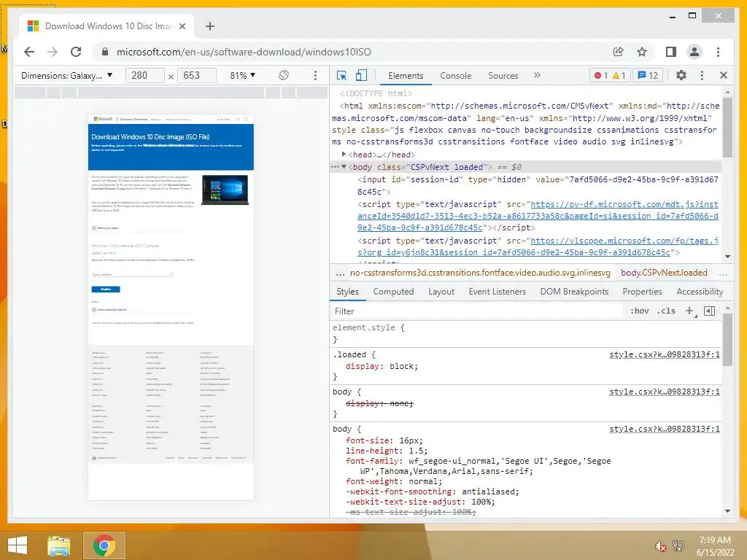Open DevTools customize three-dot menu
Screen dimensions: 747x560
702,75
